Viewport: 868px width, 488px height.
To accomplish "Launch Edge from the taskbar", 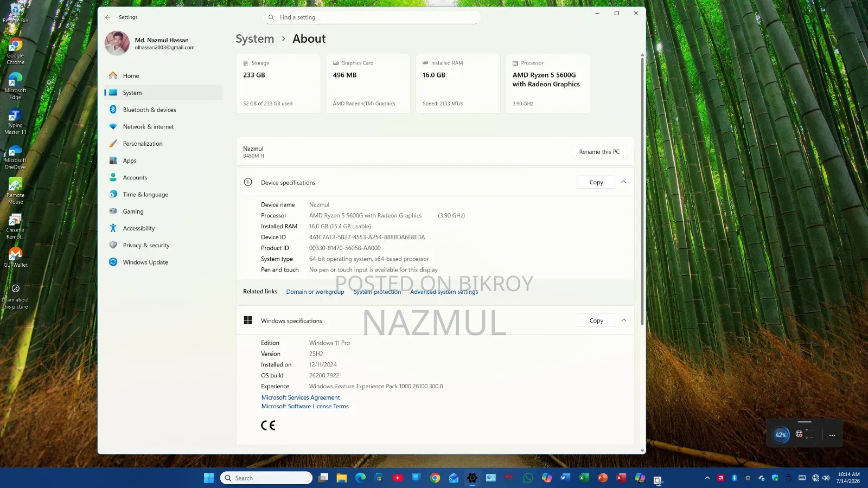I will click(360, 478).
